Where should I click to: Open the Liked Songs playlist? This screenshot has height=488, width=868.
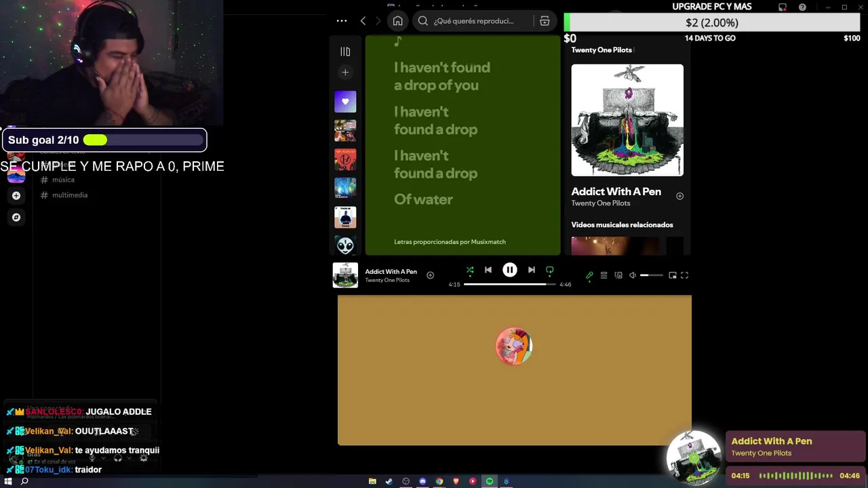coord(345,102)
